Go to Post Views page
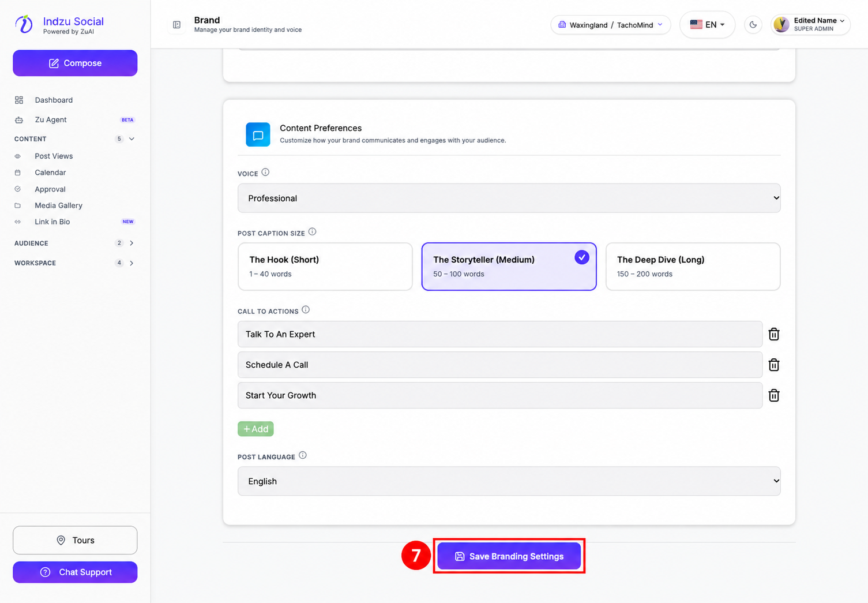The width and height of the screenshot is (868, 603). tap(54, 156)
